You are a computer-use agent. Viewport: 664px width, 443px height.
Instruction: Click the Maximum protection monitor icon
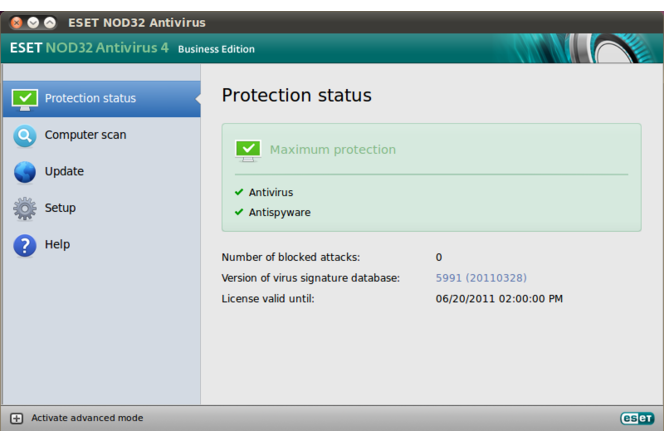pyautogui.click(x=248, y=150)
